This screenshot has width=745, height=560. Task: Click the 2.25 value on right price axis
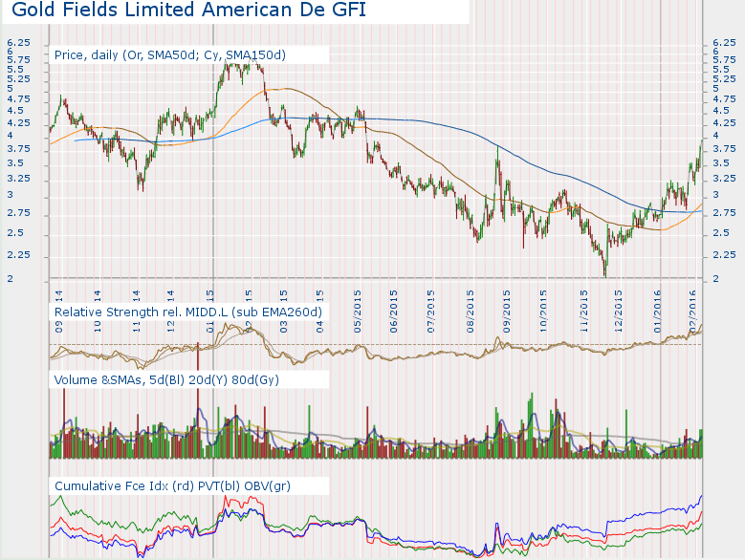coord(725,255)
